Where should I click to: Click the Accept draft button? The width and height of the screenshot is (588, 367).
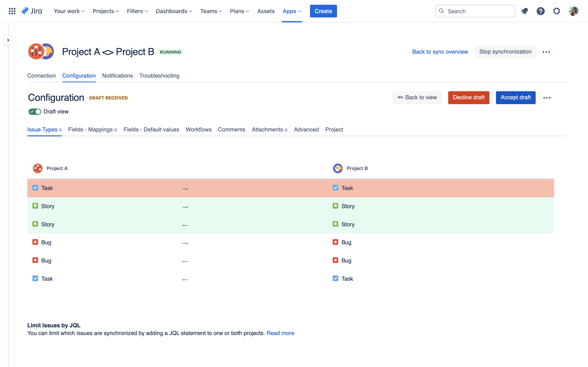tap(516, 98)
